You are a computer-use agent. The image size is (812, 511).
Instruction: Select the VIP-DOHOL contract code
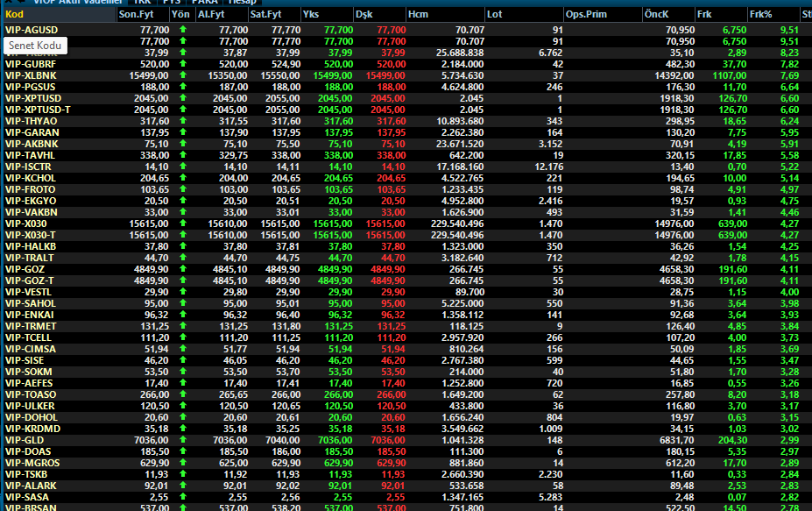pos(31,418)
